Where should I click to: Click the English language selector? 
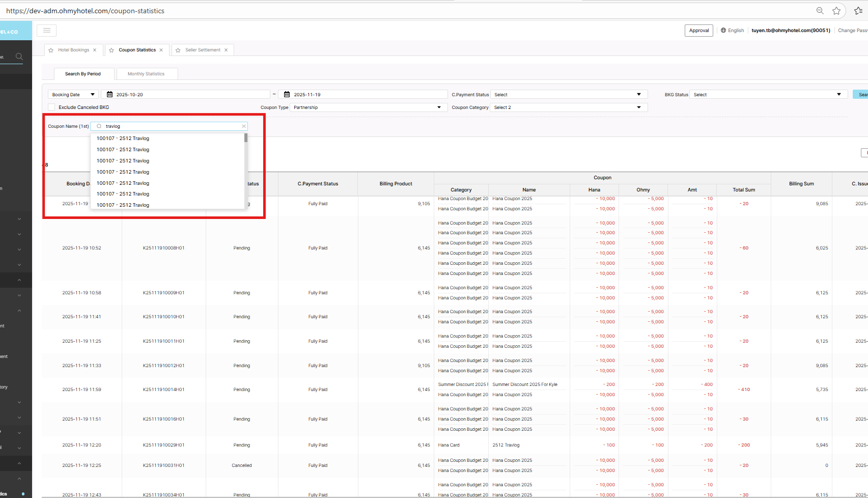pyautogui.click(x=732, y=31)
